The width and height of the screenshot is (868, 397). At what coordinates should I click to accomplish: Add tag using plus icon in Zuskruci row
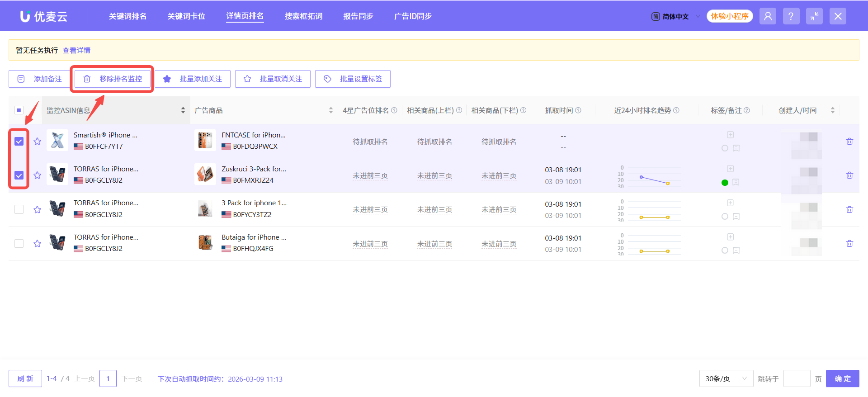(x=730, y=169)
